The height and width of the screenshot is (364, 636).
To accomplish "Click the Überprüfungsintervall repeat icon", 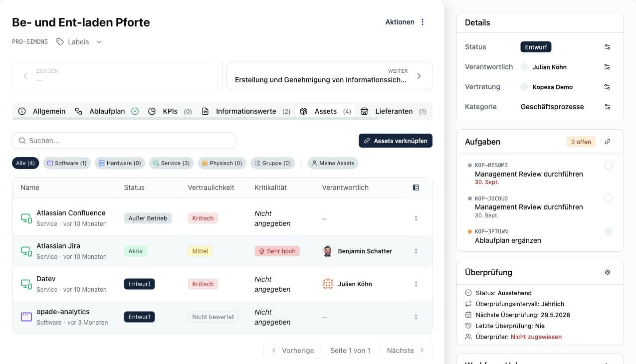I will pos(468,304).
